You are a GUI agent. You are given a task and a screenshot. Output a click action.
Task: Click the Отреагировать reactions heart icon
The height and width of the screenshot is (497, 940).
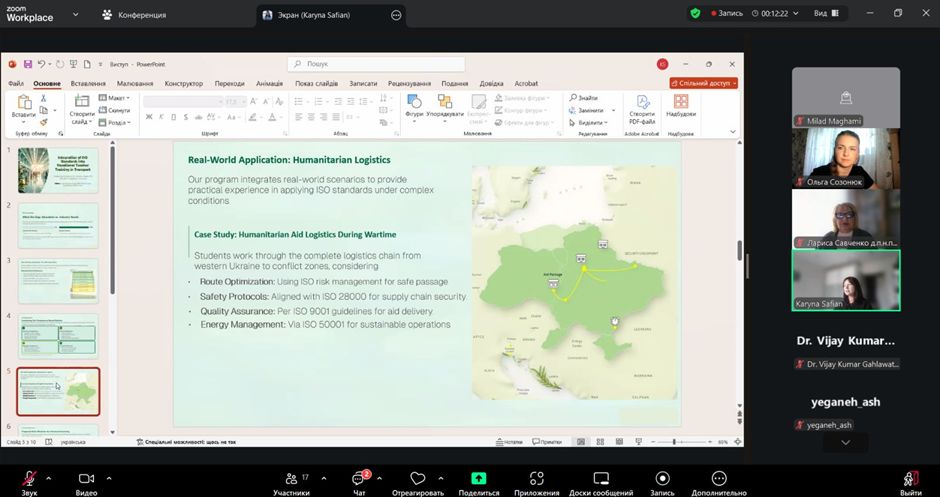[418, 479]
